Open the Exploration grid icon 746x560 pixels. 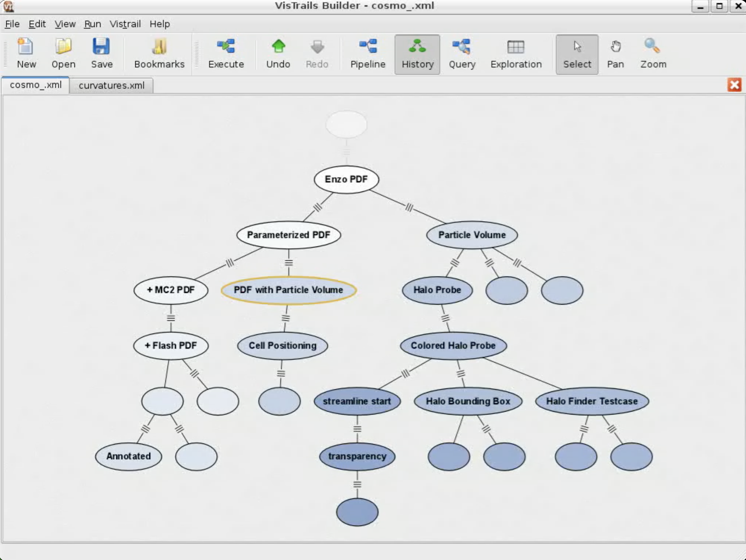click(x=516, y=47)
